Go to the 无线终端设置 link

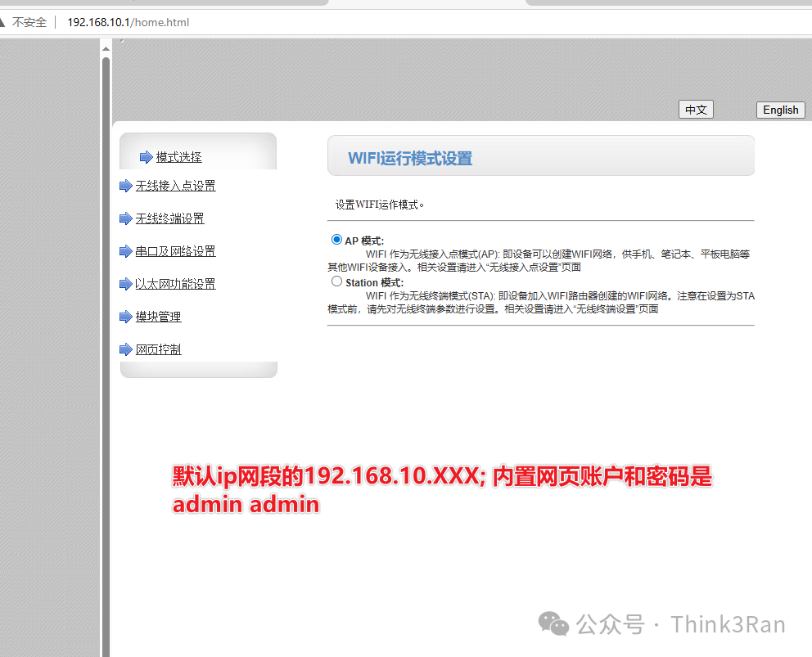[x=169, y=219]
